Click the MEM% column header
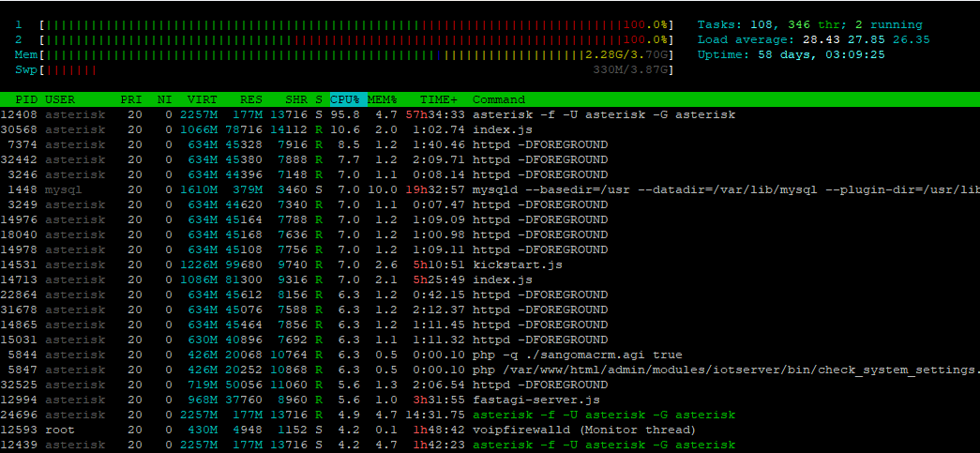The height and width of the screenshot is (453, 980). (x=382, y=99)
